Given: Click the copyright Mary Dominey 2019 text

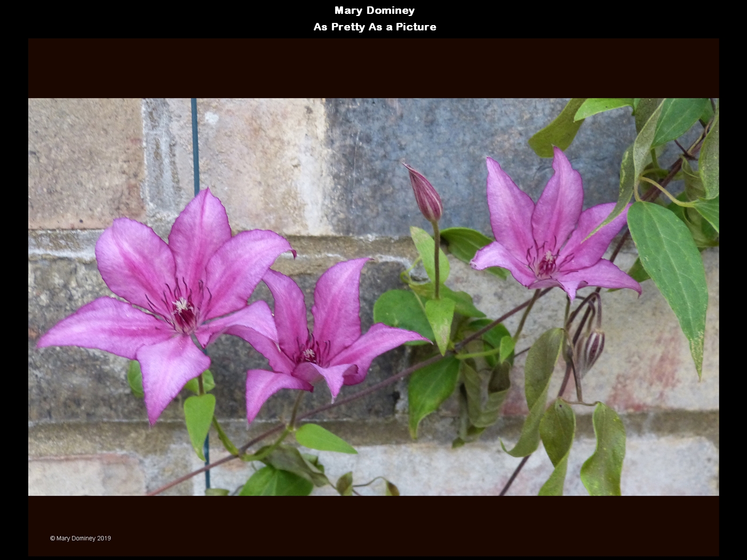Looking at the screenshot, I should [x=81, y=538].
